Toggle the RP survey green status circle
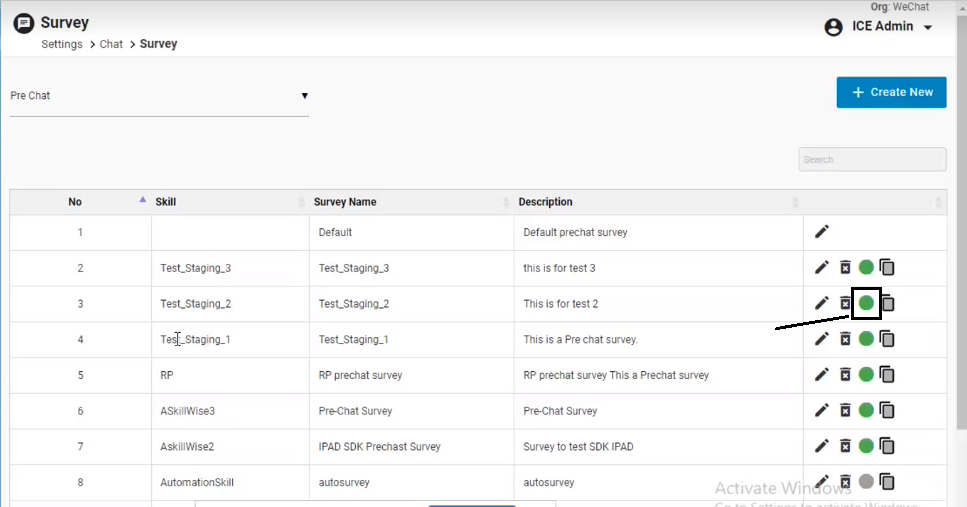The image size is (967, 507). point(866,375)
